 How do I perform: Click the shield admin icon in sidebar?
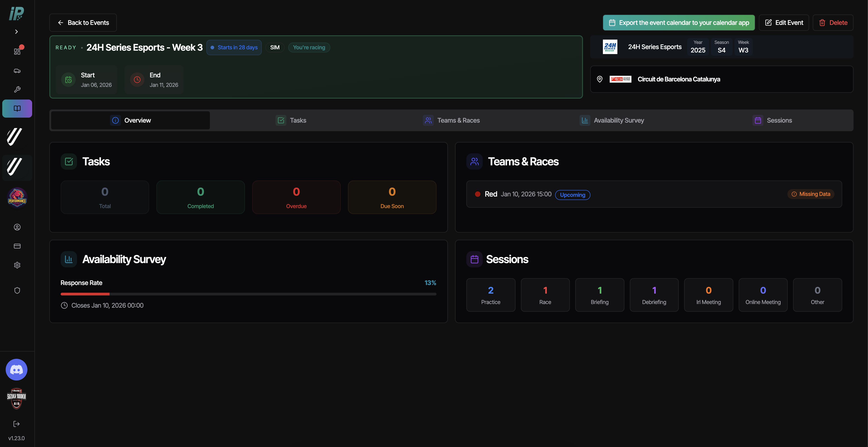17,290
